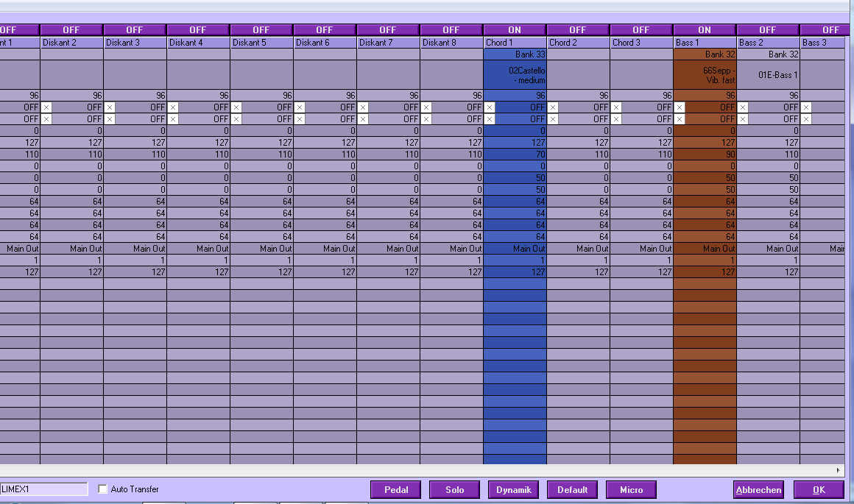Viewport: 854px width, 504px height.
Task: Turn on the OFF toggle above Diskant 4
Action: click(x=198, y=30)
